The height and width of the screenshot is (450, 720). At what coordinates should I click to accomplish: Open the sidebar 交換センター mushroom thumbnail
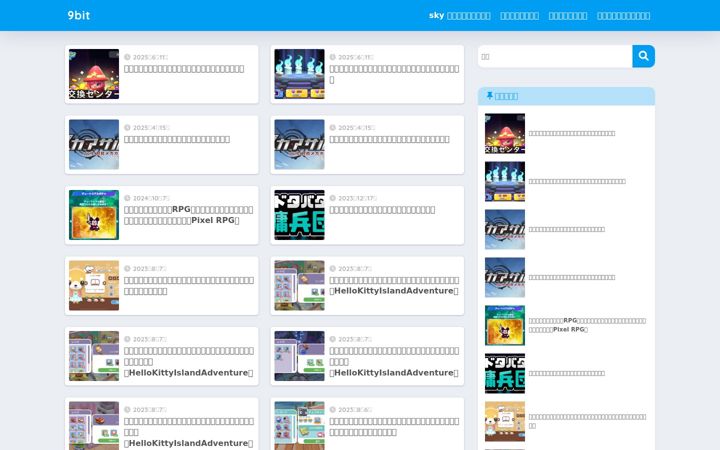pos(505,133)
